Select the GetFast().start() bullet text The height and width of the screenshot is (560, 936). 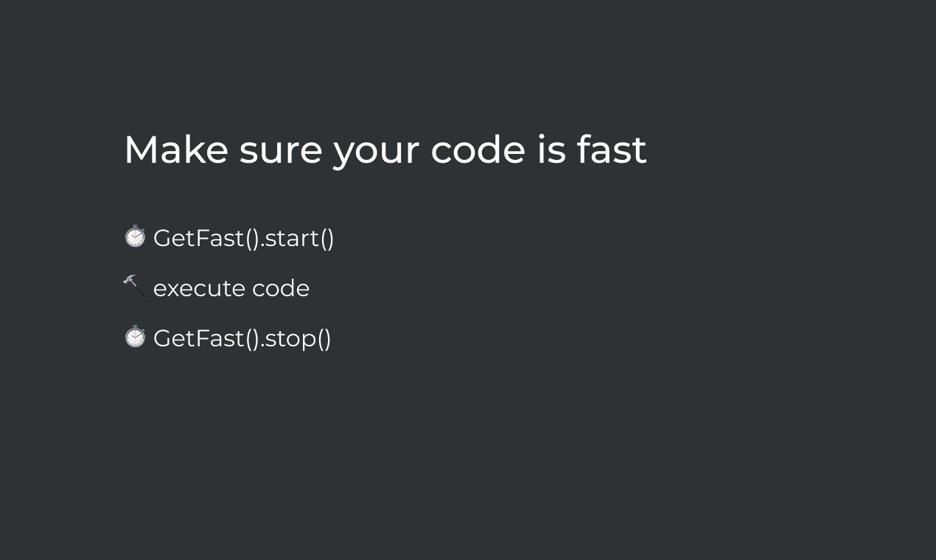pos(244,238)
